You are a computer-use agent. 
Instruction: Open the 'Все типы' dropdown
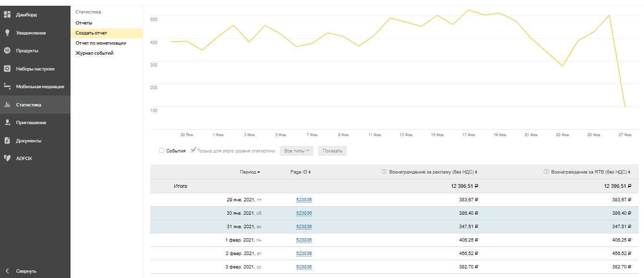tap(296, 151)
